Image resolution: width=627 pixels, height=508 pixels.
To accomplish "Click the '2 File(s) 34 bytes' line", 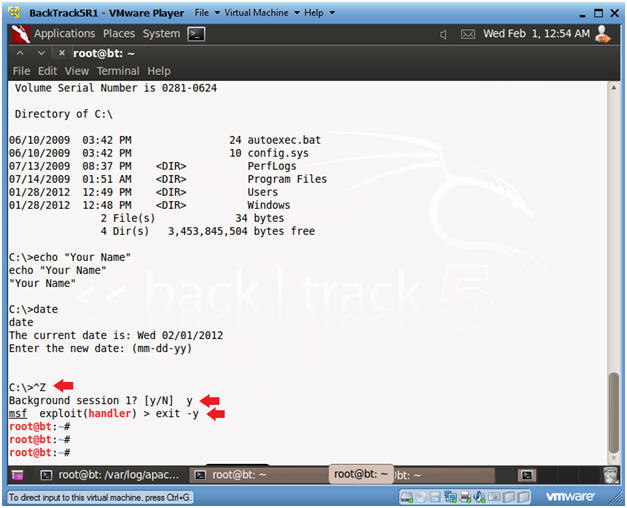I will click(192, 218).
